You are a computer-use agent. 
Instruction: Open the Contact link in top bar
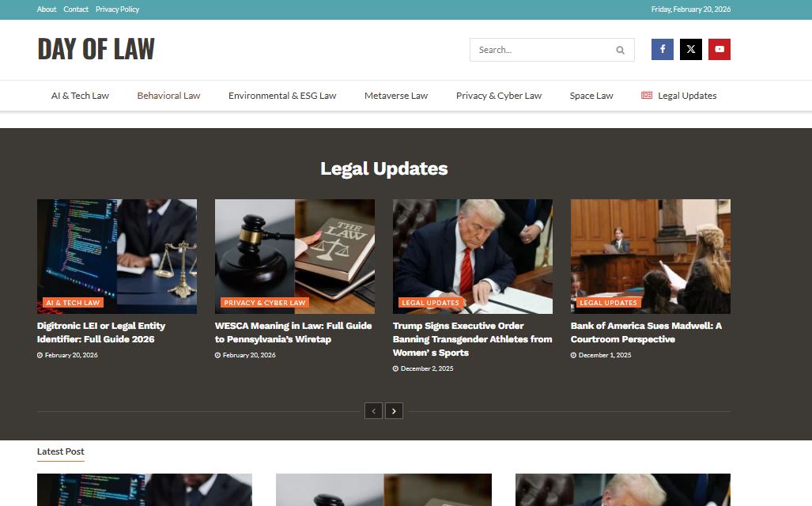[x=76, y=9]
